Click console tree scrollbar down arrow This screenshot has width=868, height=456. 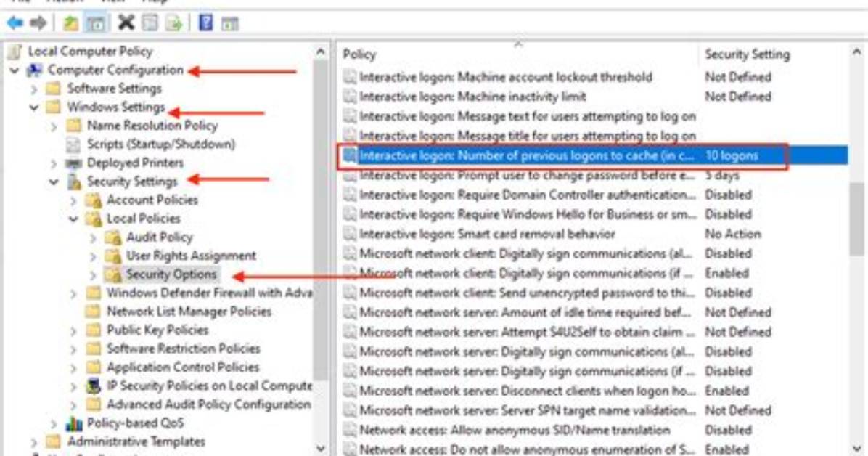tap(321, 448)
